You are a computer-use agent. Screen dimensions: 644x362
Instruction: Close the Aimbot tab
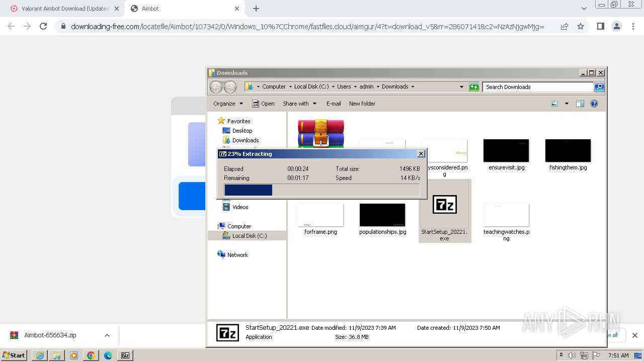pyautogui.click(x=237, y=9)
